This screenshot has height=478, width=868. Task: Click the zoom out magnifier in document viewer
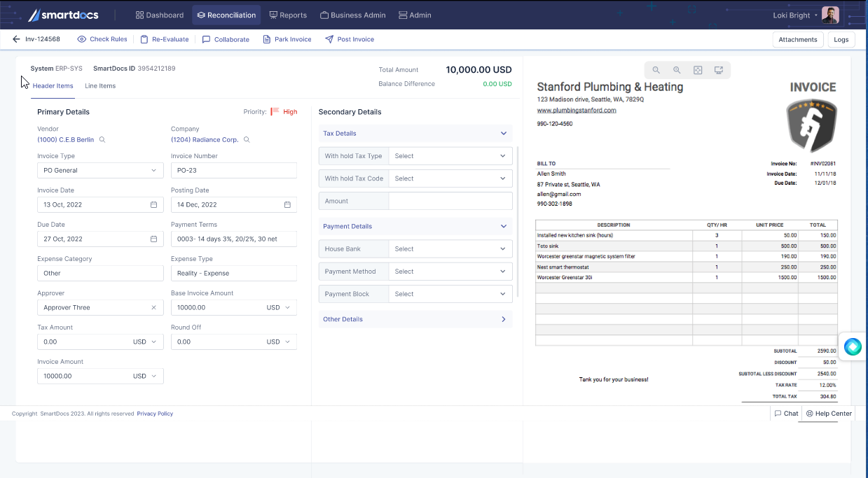click(656, 70)
